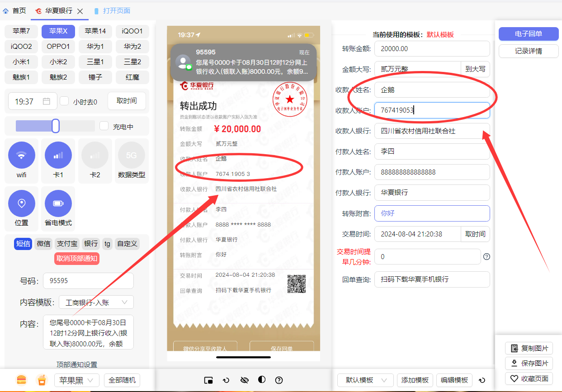Click 取时间 next to 交易时间 field
The image size is (562, 392).
[475, 234]
